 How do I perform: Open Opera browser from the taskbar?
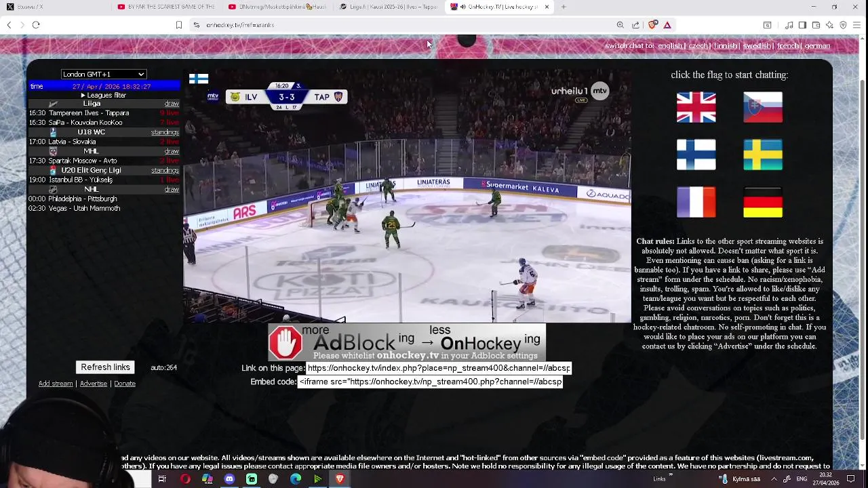tap(184, 479)
